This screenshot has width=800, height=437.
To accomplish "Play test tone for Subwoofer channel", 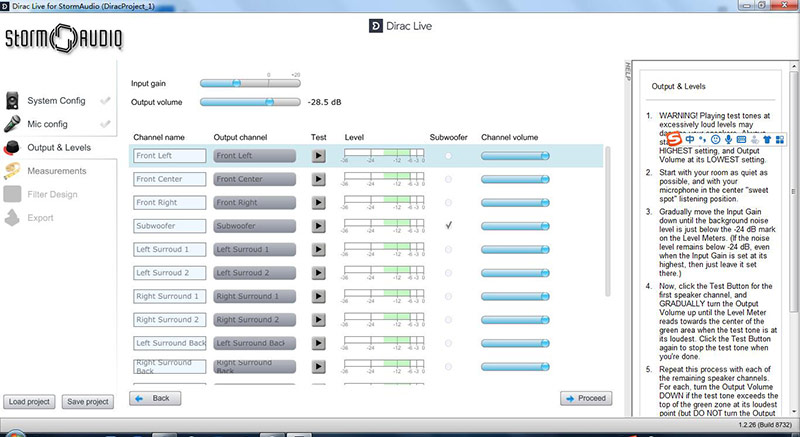I will tap(318, 226).
